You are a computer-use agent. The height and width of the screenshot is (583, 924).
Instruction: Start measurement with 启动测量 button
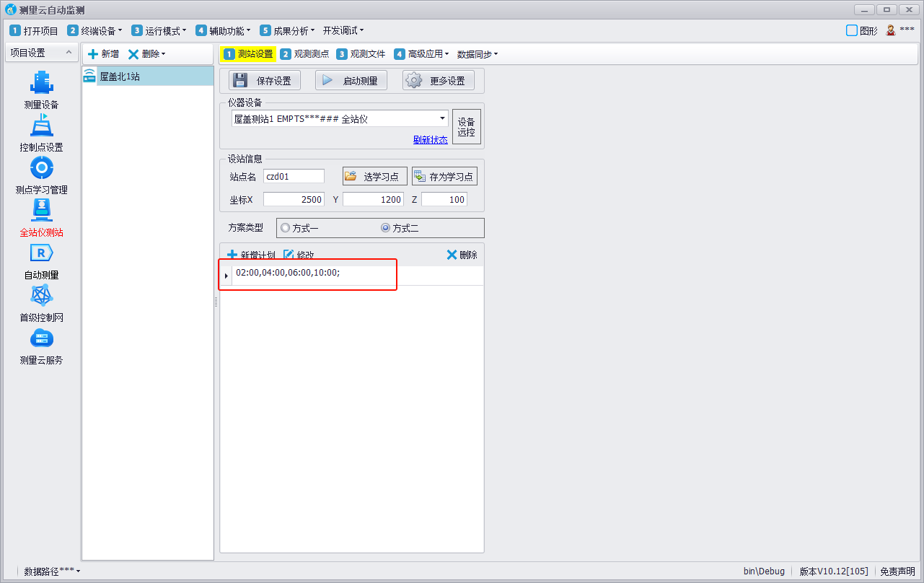(351, 81)
